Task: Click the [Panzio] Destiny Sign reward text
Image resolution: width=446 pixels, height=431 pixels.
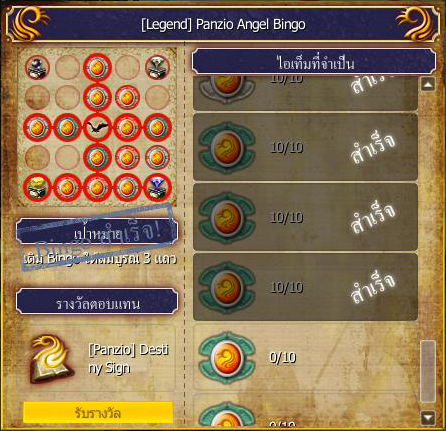Action: [129, 359]
